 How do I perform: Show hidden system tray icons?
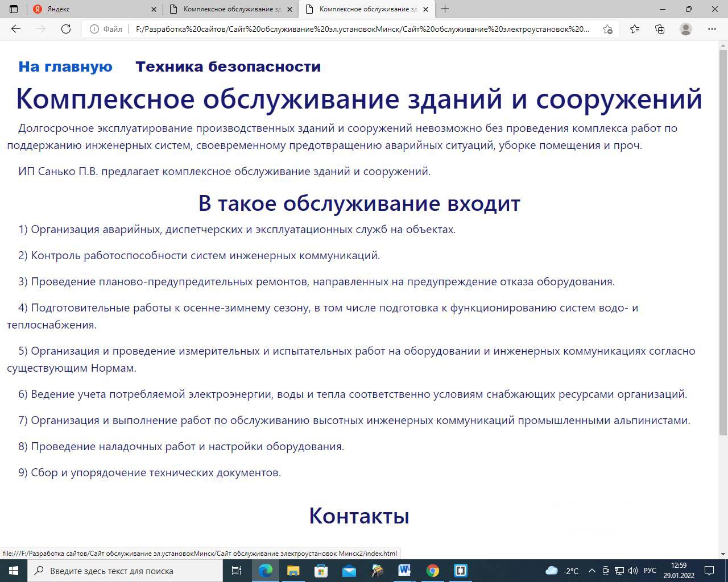tap(591, 571)
